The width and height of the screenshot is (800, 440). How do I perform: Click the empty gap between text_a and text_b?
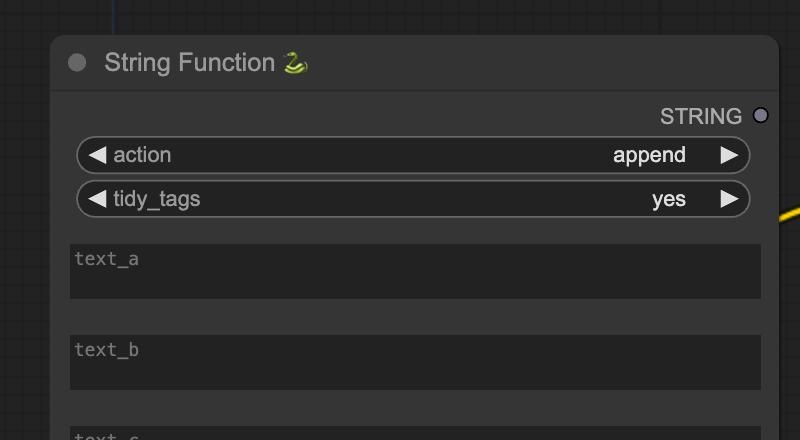click(415, 316)
